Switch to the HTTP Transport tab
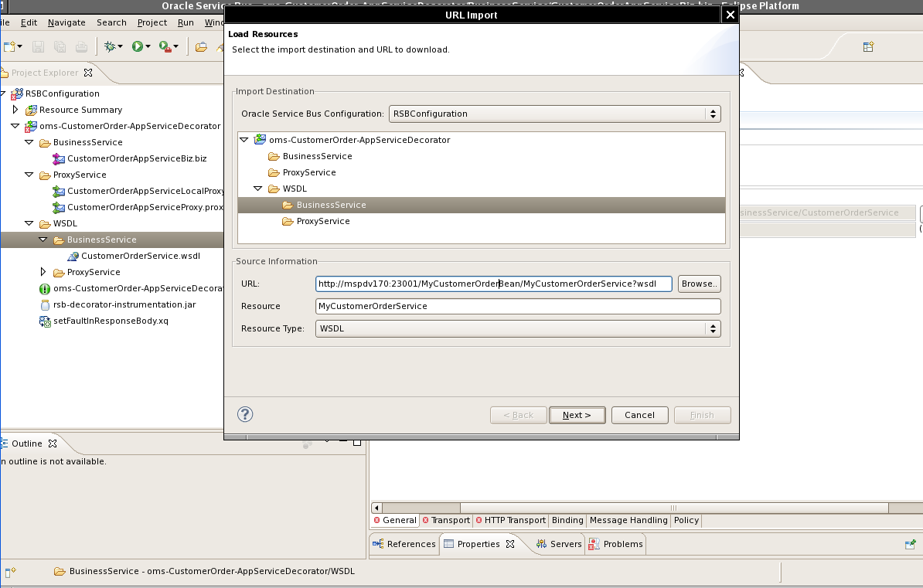Screen dimensions: 923x588 510,520
